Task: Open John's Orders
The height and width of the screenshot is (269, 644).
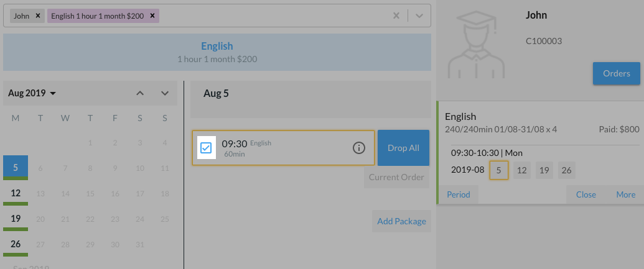Action: [616, 73]
